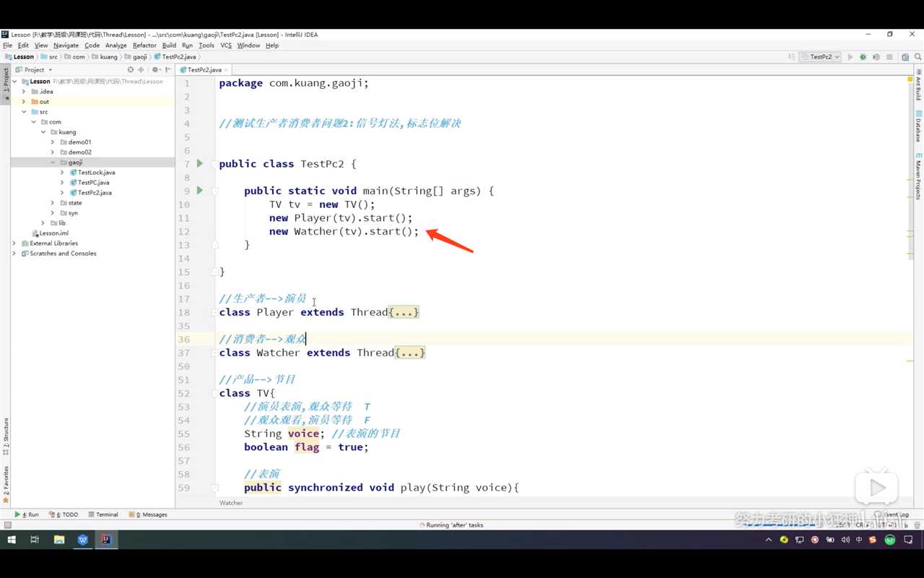Open Project panel settings gear
924x578 pixels.
[155, 70]
